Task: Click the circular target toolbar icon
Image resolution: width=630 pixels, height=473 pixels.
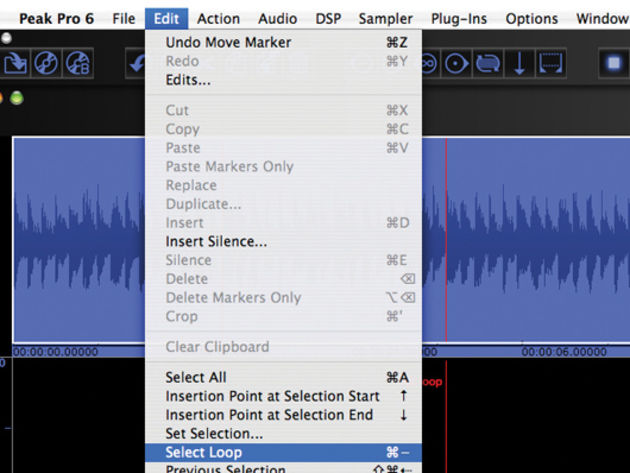Action: pos(456,63)
